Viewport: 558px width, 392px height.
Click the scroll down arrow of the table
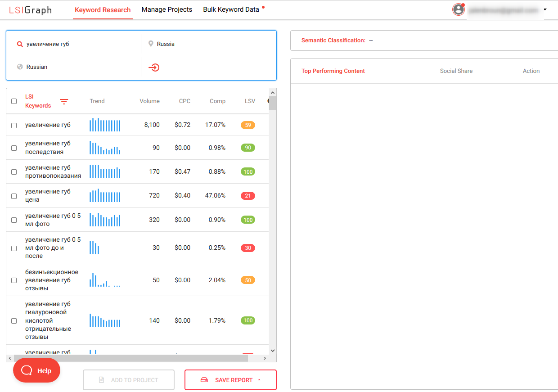pyautogui.click(x=273, y=351)
